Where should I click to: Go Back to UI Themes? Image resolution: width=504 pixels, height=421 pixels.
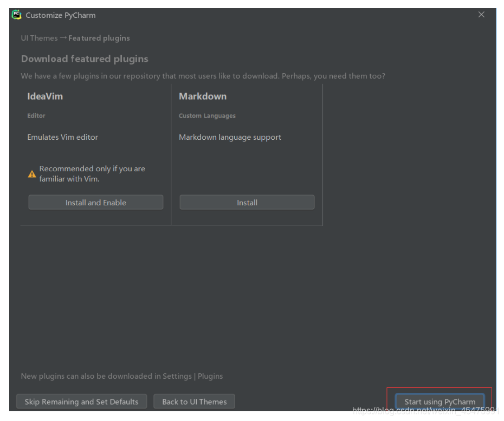[194, 401]
